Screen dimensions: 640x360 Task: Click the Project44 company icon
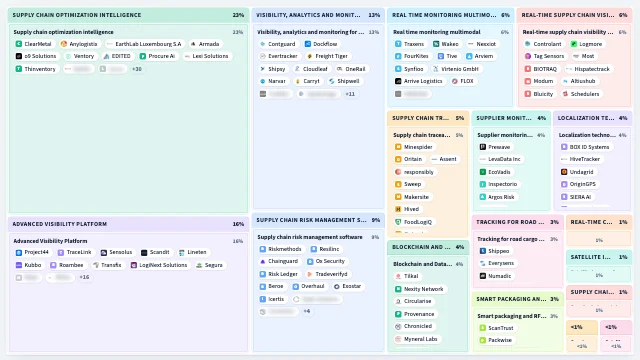[x=19, y=252]
